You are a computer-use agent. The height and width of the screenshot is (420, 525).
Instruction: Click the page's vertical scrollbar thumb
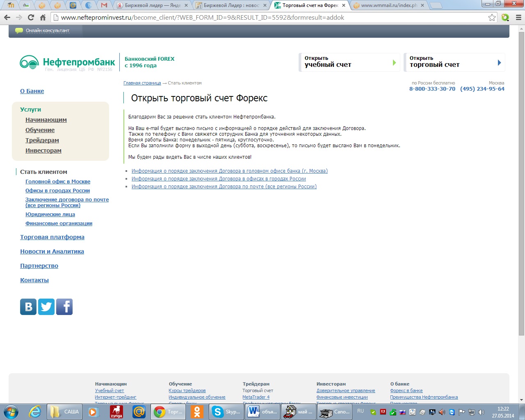(521, 185)
